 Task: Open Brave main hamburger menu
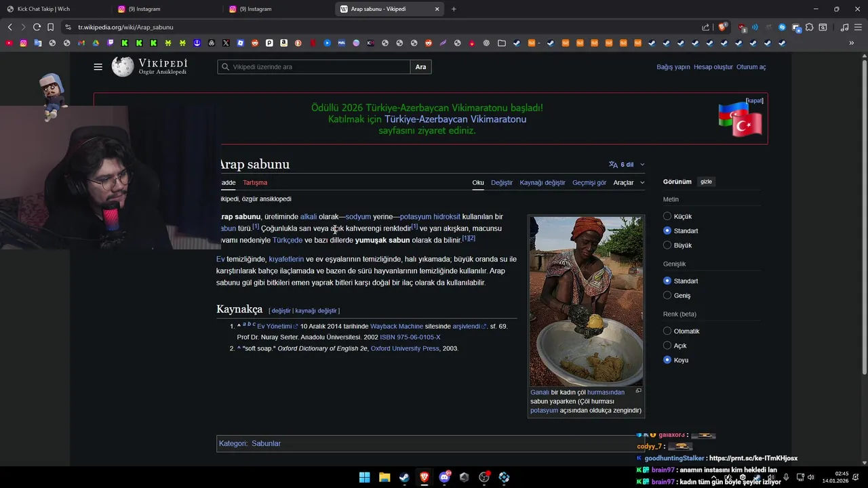click(858, 27)
